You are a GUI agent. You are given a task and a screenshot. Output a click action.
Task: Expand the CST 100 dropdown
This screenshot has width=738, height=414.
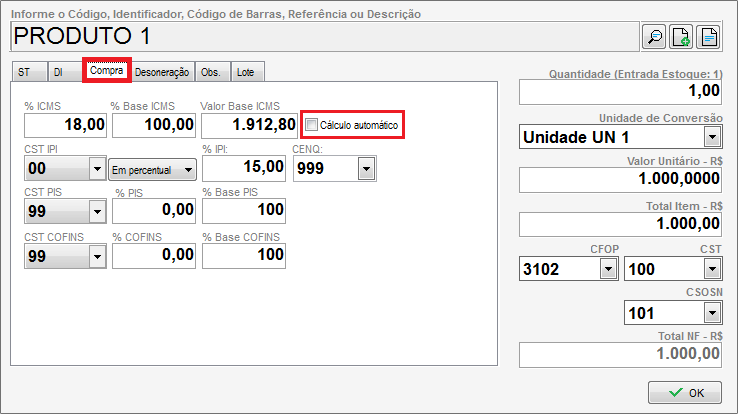712,269
